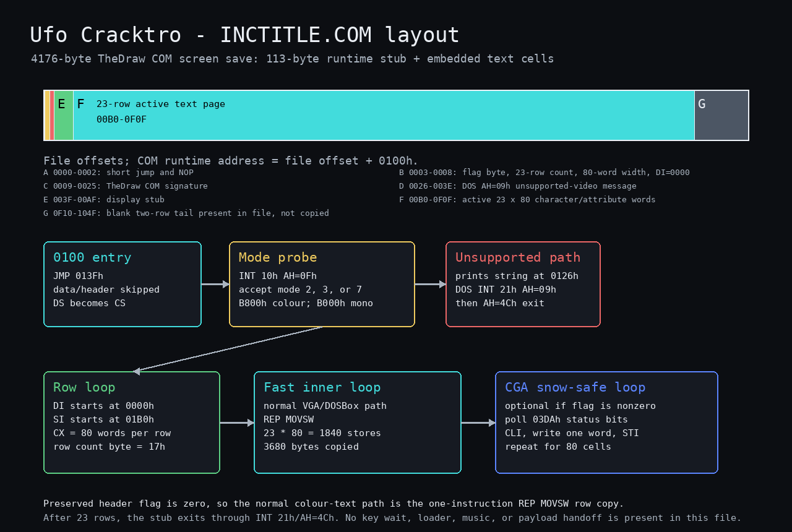Viewport: 792px width, 532px height.
Task: Click the line CLI, write one word, STI
Action: pyautogui.click(x=572, y=433)
